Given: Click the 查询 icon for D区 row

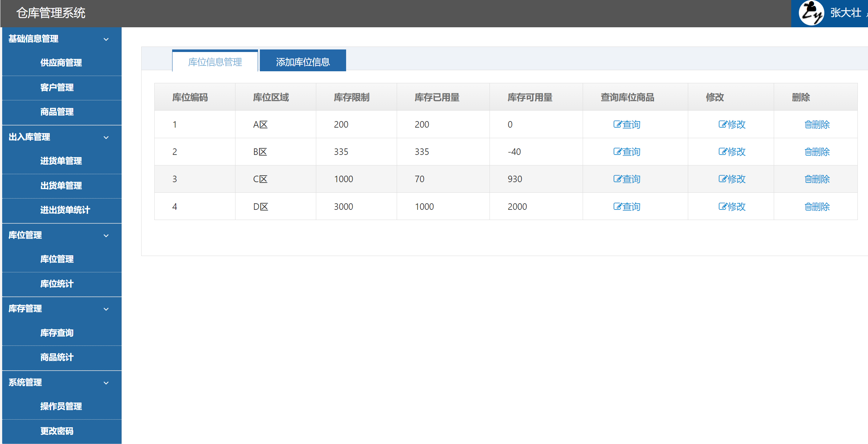Looking at the screenshot, I should [x=627, y=206].
